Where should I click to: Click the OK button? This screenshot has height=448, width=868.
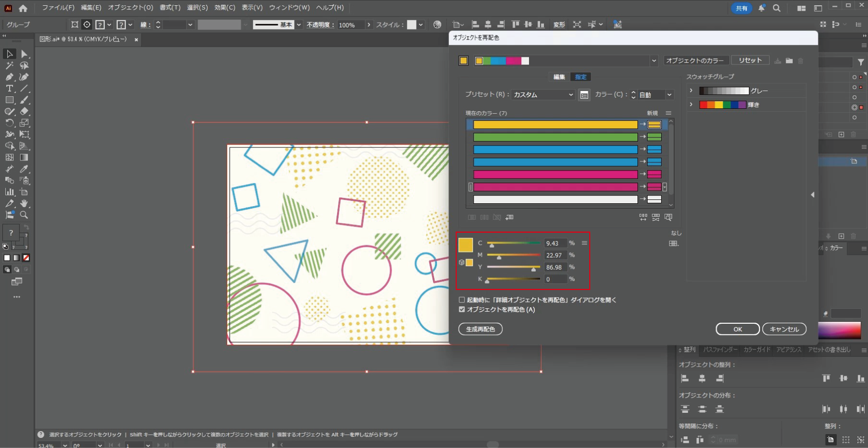point(738,329)
